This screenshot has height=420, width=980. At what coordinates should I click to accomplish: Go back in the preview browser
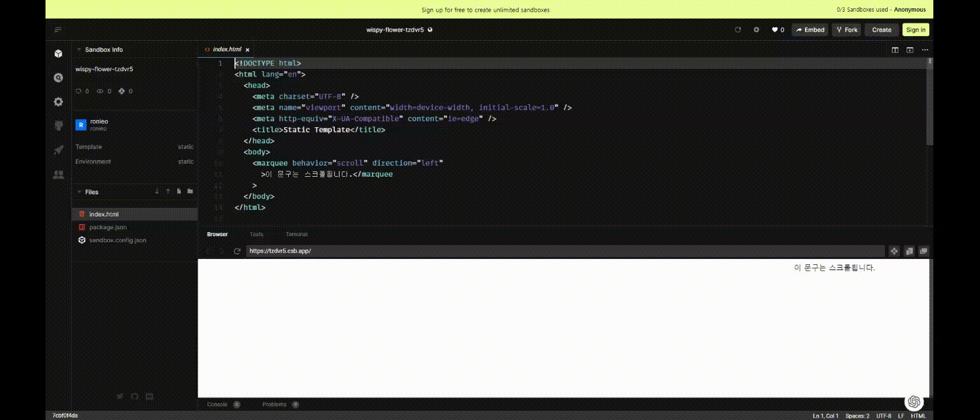(208, 251)
